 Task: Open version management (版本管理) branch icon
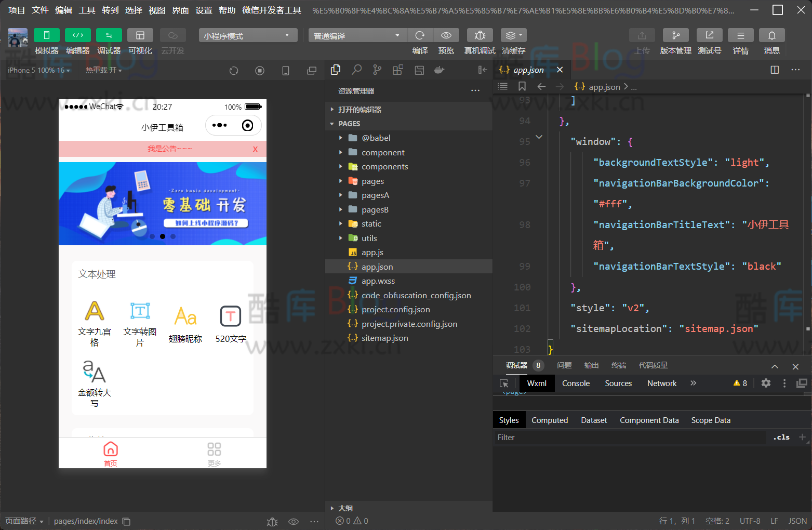[x=675, y=35]
